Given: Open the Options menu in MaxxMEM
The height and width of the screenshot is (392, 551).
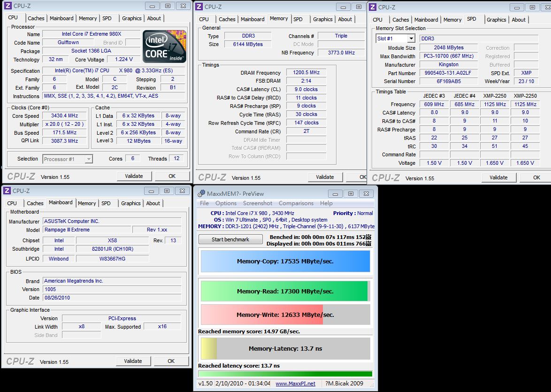Looking at the screenshot, I should [x=226, y=203].
